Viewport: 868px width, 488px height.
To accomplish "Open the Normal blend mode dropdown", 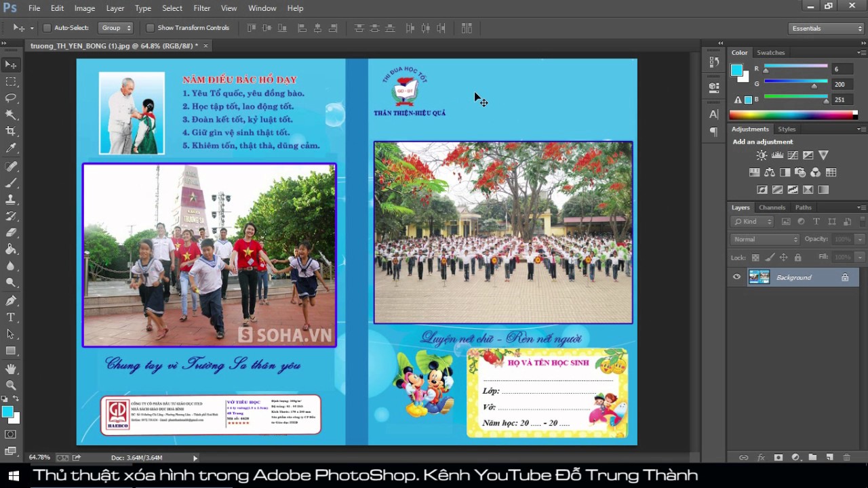I will (765, 239).
